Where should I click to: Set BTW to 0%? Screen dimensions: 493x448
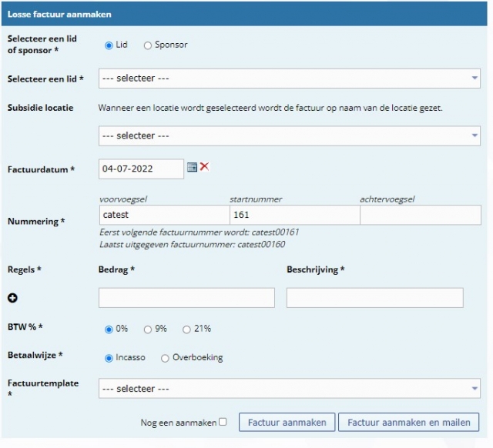click(x=109, y=329)
